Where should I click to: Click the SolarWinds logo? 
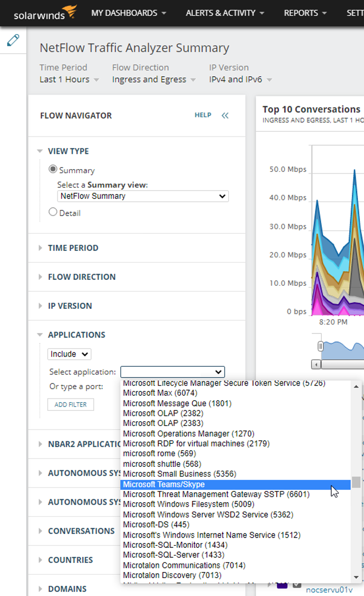tap(45, 13)
